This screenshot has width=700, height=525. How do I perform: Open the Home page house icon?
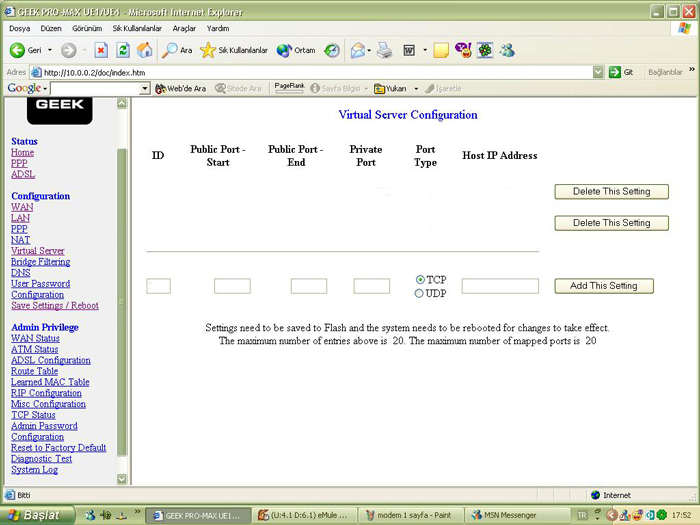(x=144, y=50)
